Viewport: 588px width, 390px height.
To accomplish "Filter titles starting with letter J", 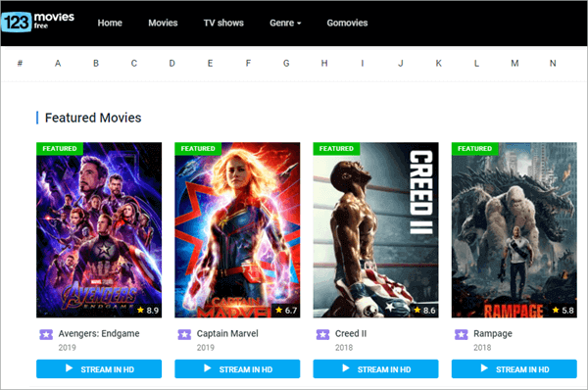I will [401, 63].
